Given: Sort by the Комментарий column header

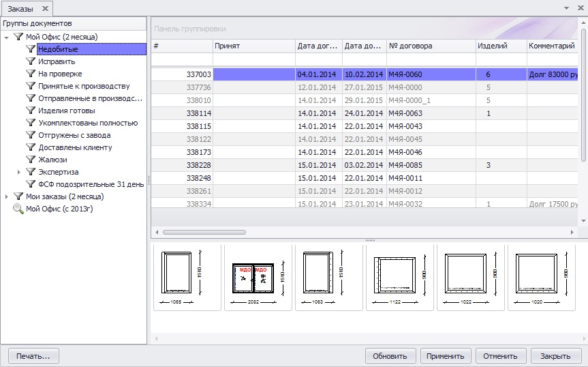Looking at the screenshot, I should 553,46.
